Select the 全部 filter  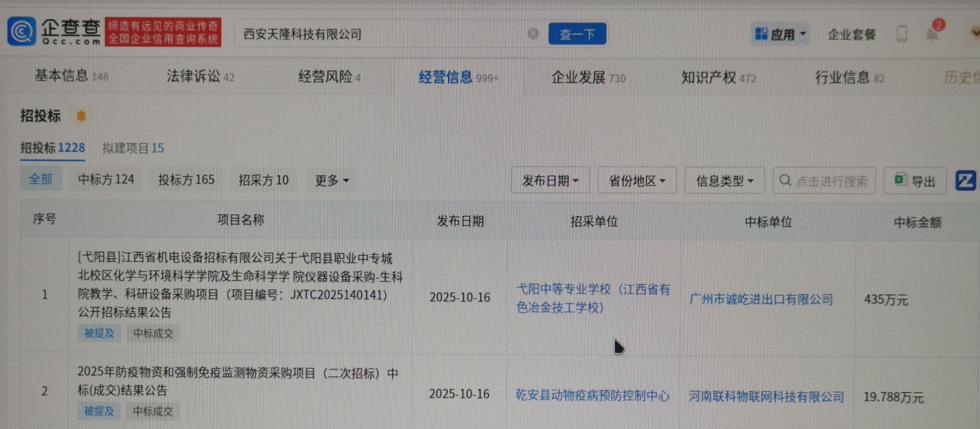coord(41,179)
